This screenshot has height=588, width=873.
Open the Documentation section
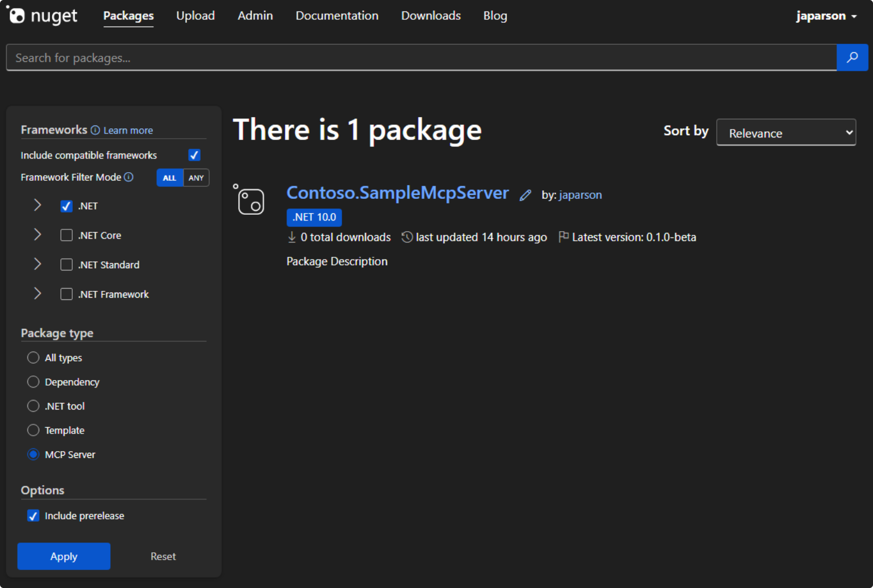pos(336,15)
